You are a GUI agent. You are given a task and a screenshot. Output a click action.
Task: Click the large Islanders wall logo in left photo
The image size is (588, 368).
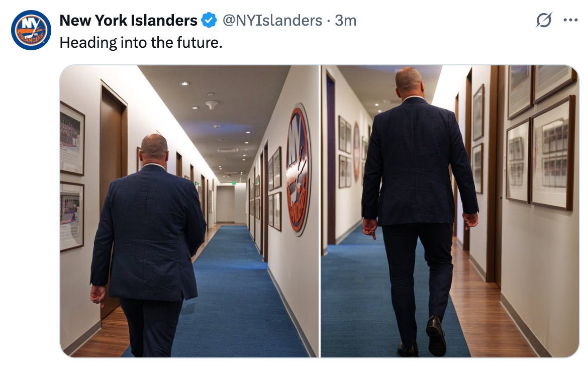[299, 169]
